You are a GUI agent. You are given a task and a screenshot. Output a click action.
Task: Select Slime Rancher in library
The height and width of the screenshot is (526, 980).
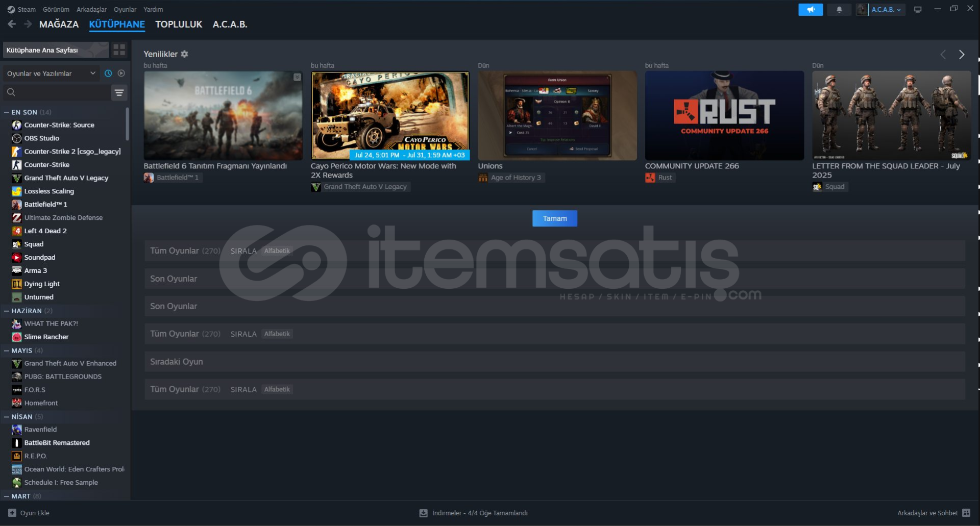[46, 337]
